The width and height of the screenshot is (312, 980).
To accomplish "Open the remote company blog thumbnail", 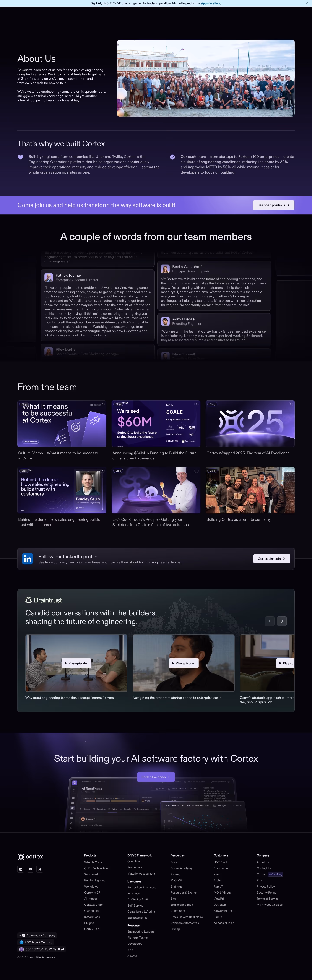I will [250, 490].
